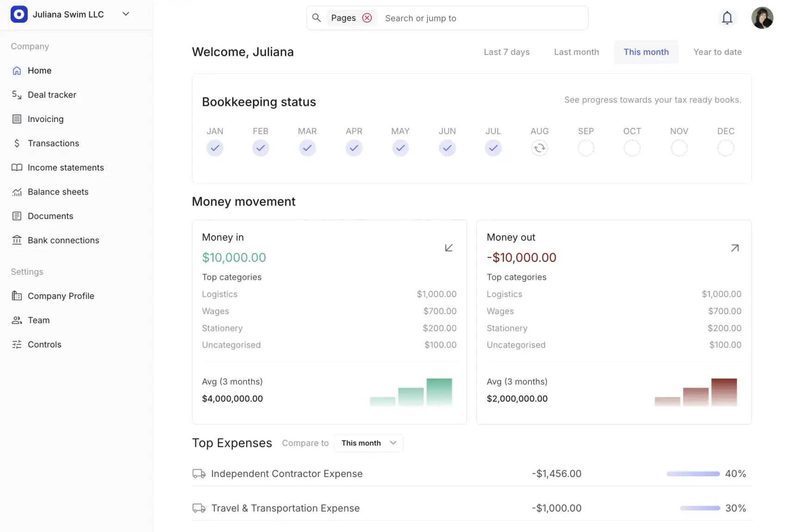Screen dimensions: 786x532
Task: Click the OCT empty status circle
Action: 632,148
